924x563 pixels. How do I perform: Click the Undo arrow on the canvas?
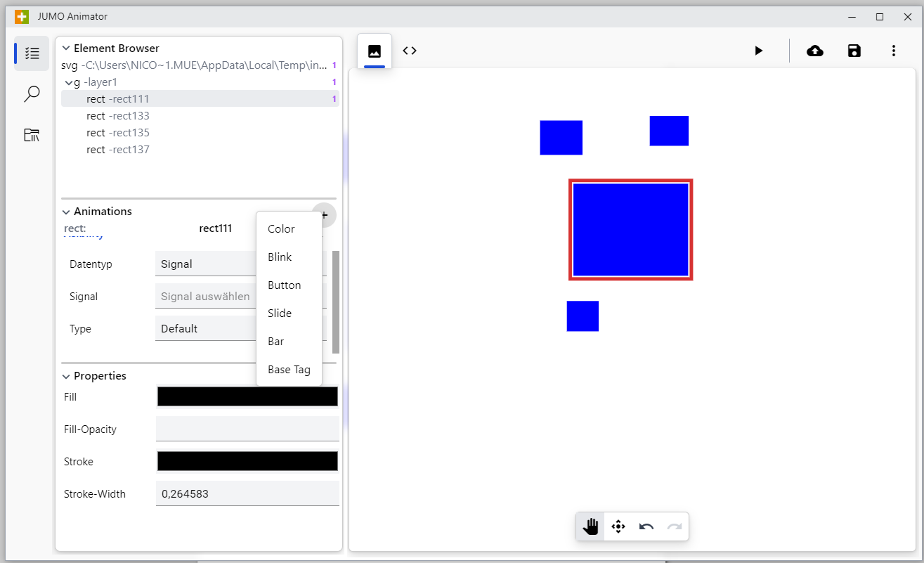coord(646,526)
